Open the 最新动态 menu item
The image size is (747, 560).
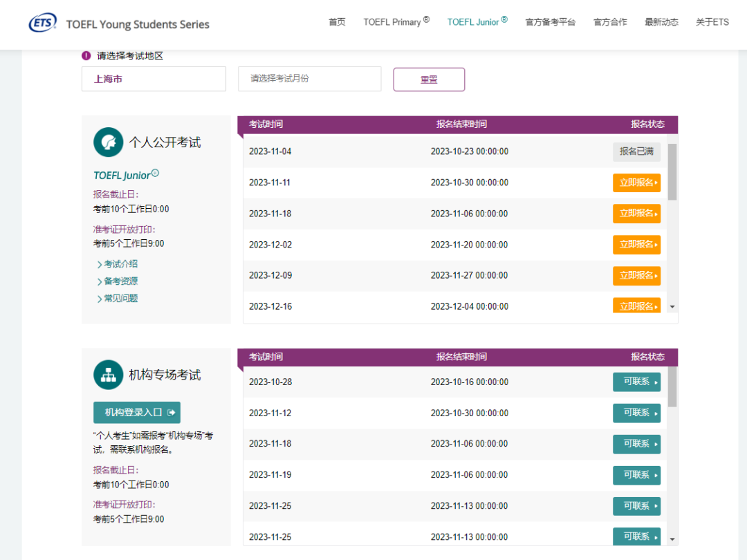click(x=661, y=22)
